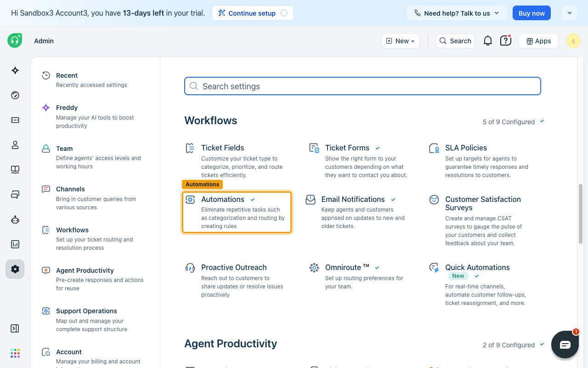Click the New badge under Quick Automations
The image size is (588, 368).
458,276
